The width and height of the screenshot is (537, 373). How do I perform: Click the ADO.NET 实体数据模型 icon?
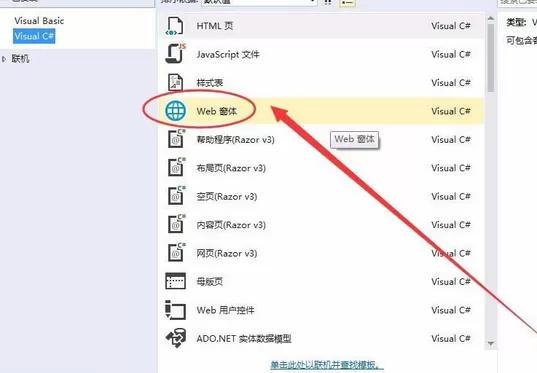coord(176,338)
